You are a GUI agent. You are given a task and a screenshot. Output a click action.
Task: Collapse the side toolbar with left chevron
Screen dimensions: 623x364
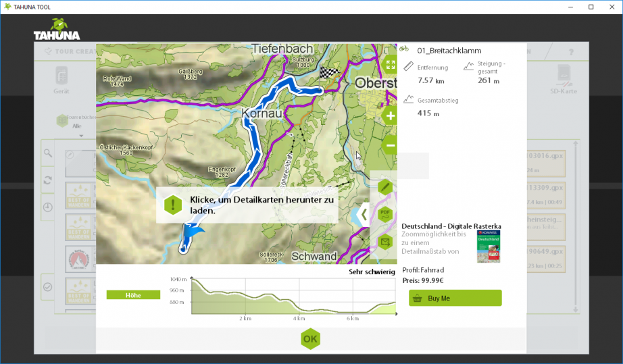(364, 215)
